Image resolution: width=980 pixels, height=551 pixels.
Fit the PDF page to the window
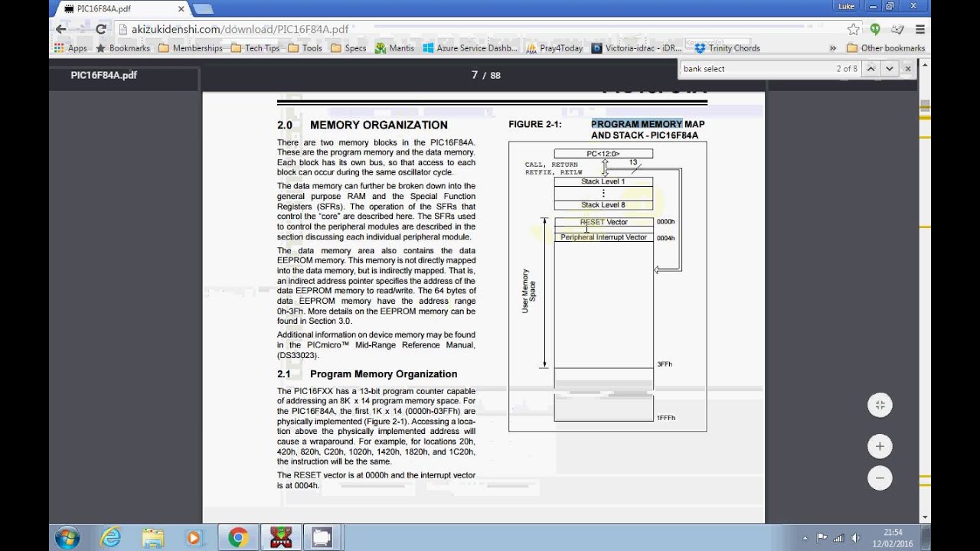[x=880, y=405]
